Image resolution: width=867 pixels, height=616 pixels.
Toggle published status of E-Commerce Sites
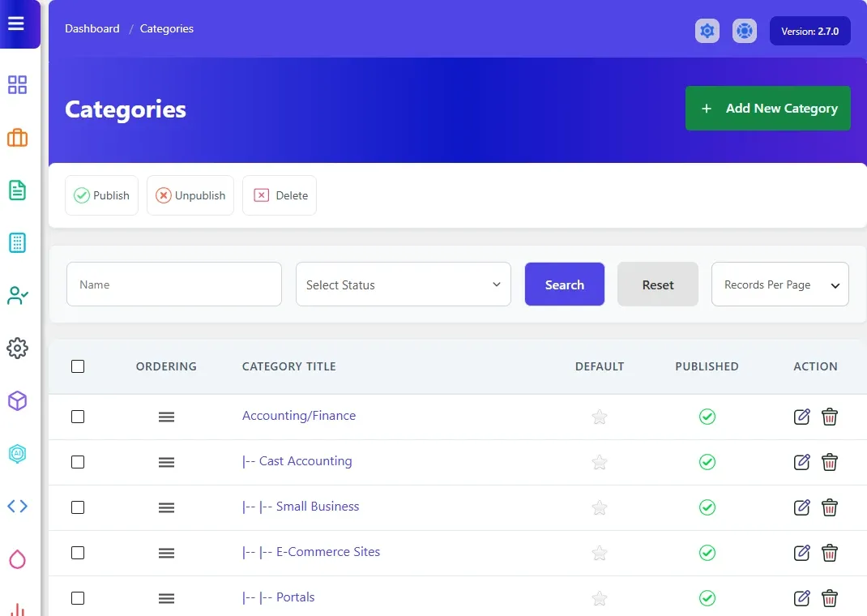point(707,553)
